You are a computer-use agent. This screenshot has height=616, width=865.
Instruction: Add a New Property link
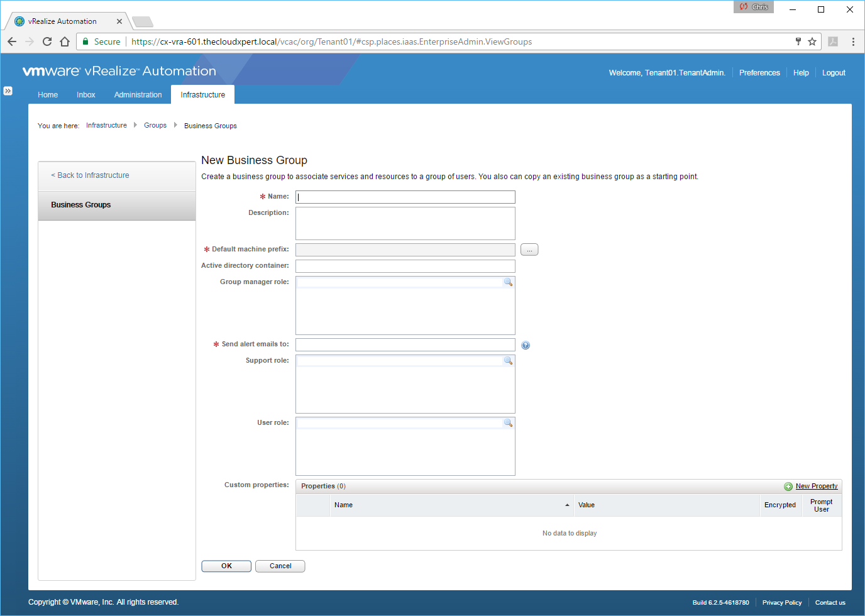pos(816,487)
